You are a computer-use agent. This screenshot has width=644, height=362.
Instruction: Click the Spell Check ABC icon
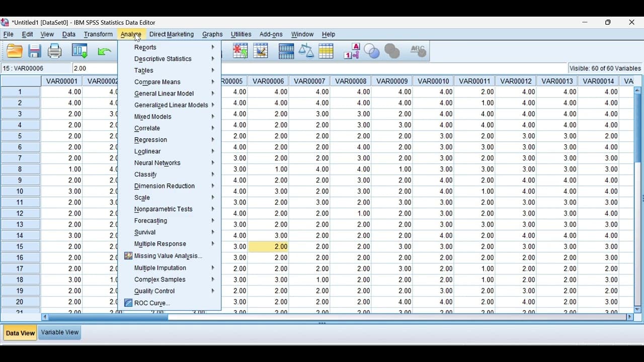418,51
